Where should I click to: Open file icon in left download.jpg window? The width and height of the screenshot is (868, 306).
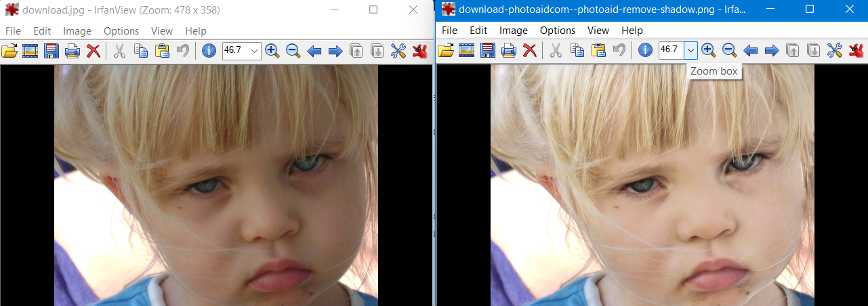(9, 51)
